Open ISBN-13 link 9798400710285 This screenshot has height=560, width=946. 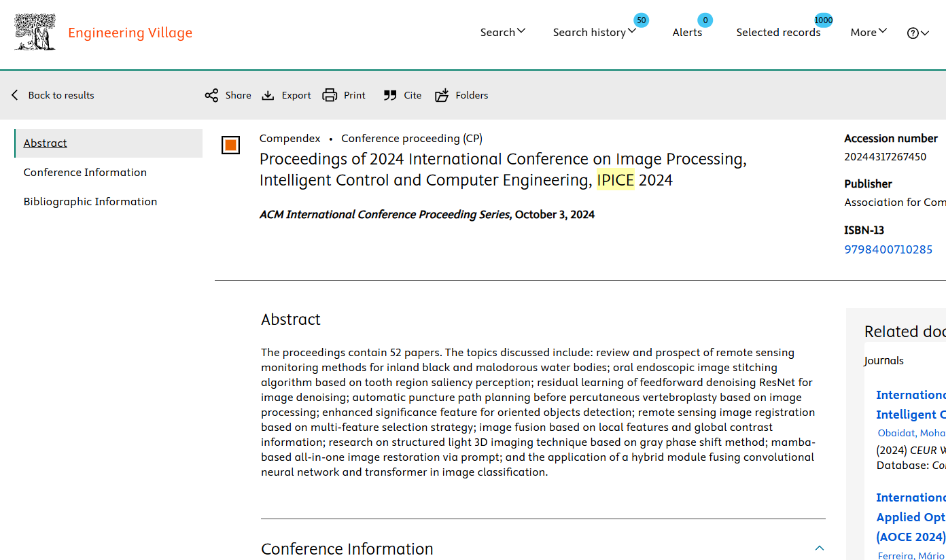888,249
